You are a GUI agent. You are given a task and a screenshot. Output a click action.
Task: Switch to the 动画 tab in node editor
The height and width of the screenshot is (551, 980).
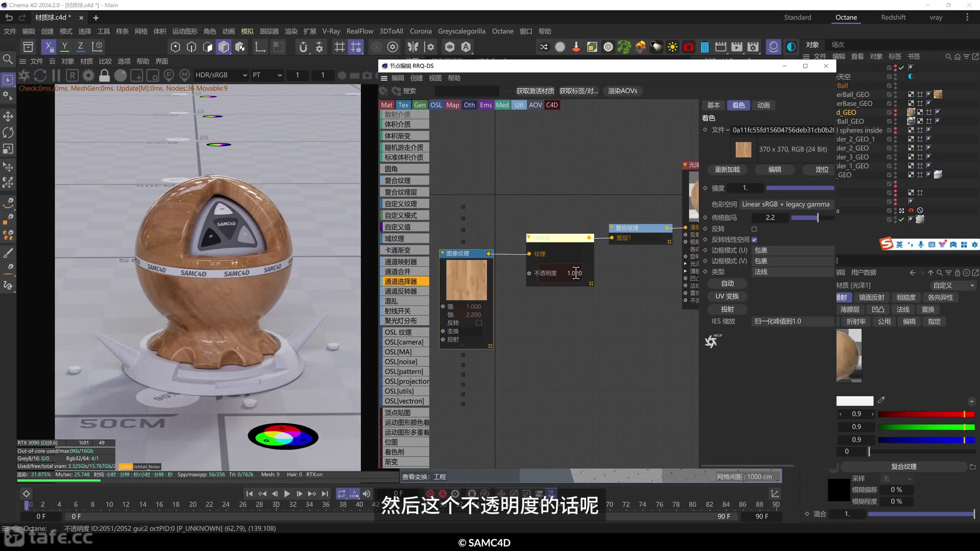(763, 105)
